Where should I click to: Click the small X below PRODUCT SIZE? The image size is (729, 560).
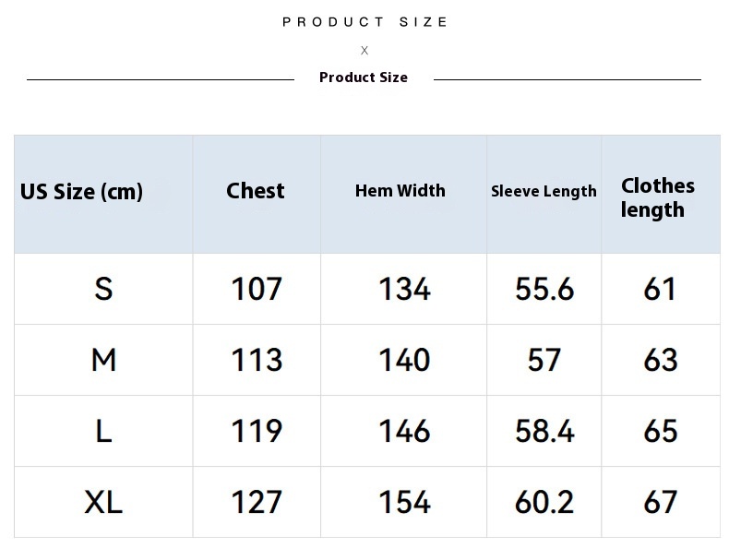click(364, 50)
